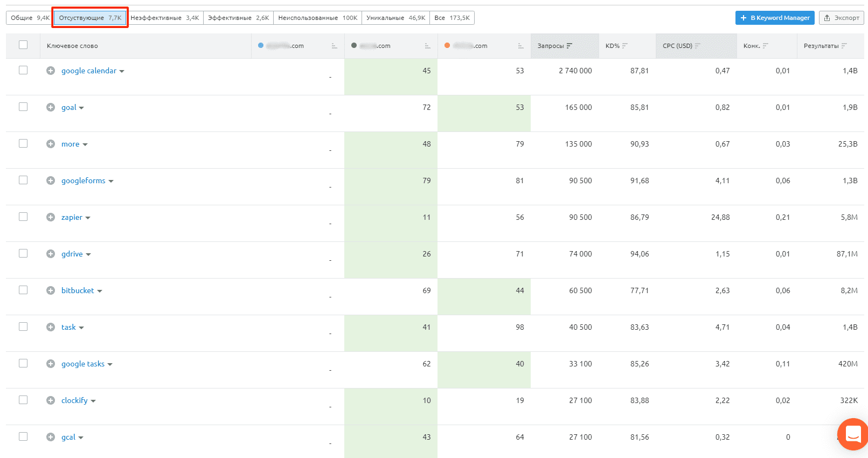Click the orange domain color dot in header
The image size is (868, 458).
tap(447, 46)
